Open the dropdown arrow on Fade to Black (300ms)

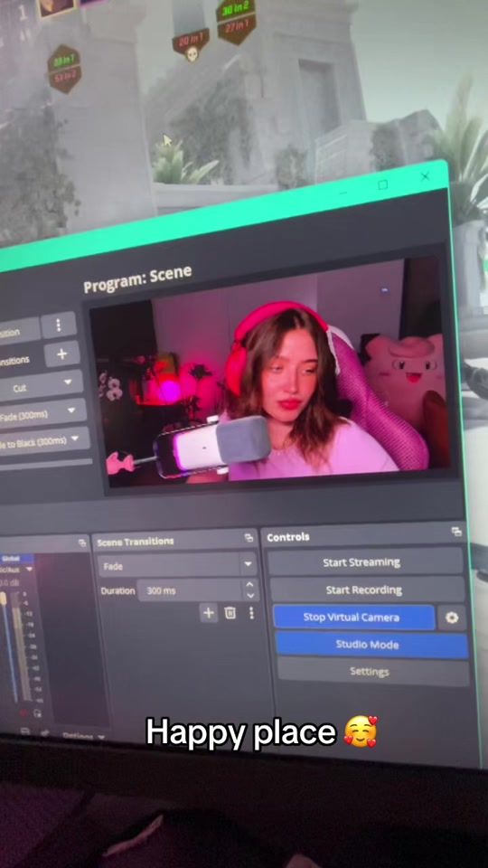[74, 439]
